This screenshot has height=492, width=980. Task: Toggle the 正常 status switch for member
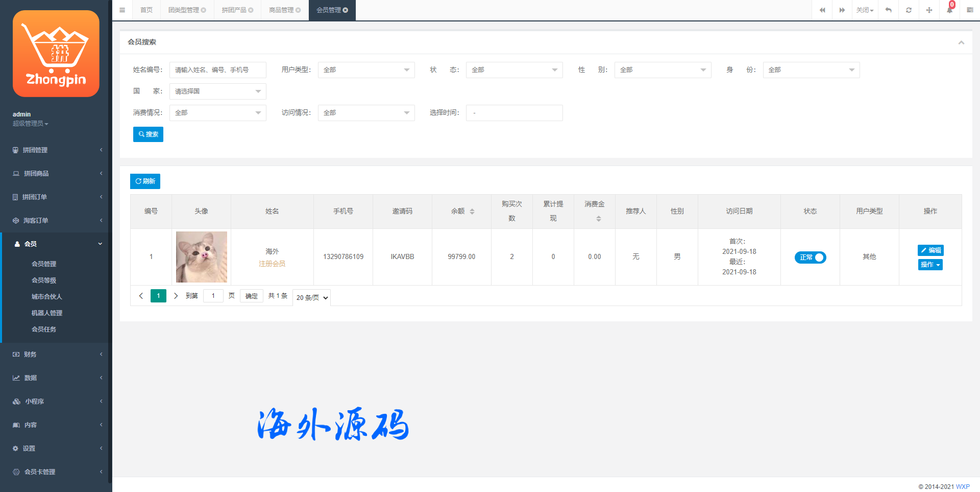[810, 257]
